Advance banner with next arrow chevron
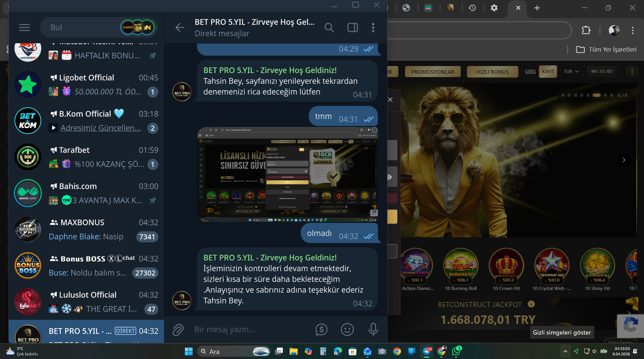 pyautogui.click(x=624, y=160)
